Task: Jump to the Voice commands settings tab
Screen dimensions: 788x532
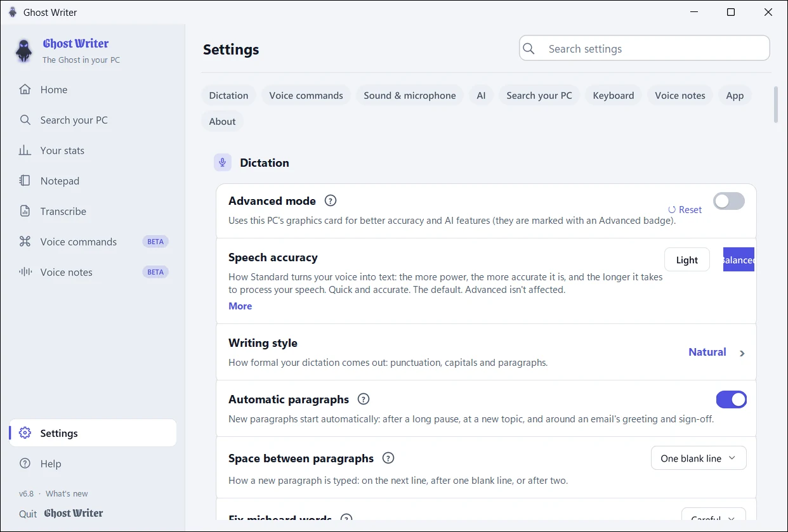Action: (306, 95)
